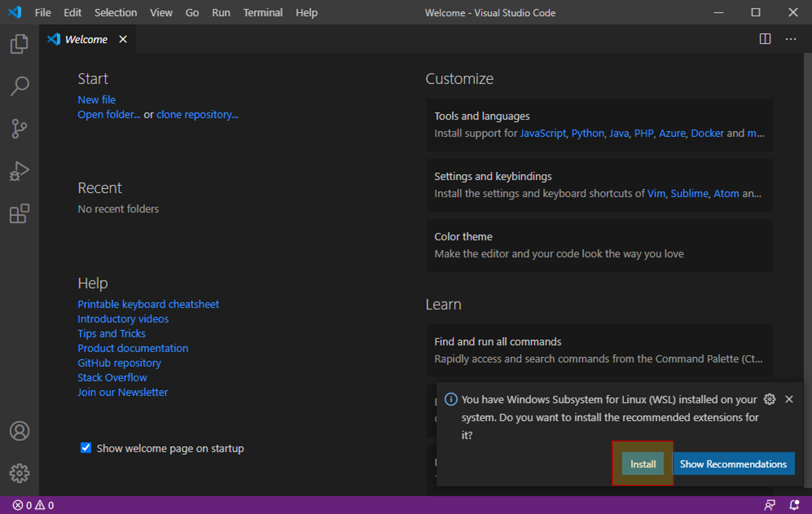The image size is (812, 514).
Task: Click the Tools and languages heading
Action: coord(482,116)
